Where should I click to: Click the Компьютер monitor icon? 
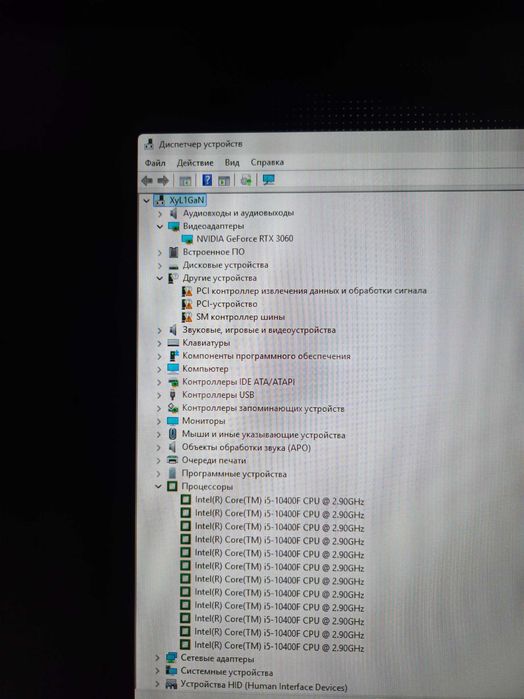173,369
